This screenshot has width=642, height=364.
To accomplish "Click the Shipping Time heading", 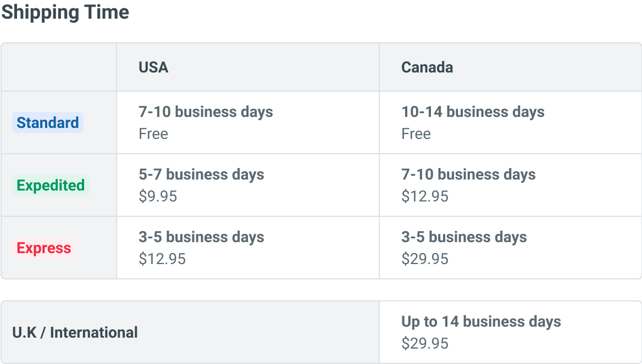I will tap(65, 12).
